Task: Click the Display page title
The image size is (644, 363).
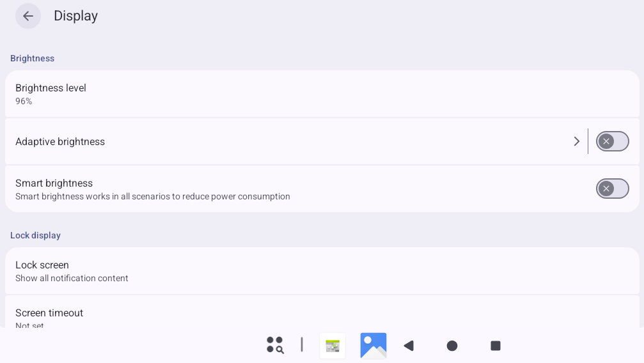Action: pyautogui.click(x=76, y=16)
